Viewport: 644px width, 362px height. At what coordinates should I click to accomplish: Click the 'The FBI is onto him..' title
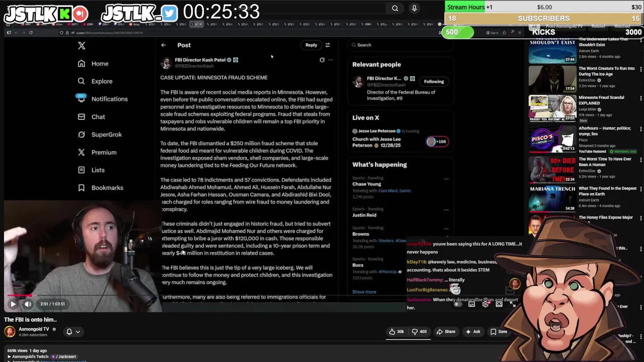tap(30, 320)
